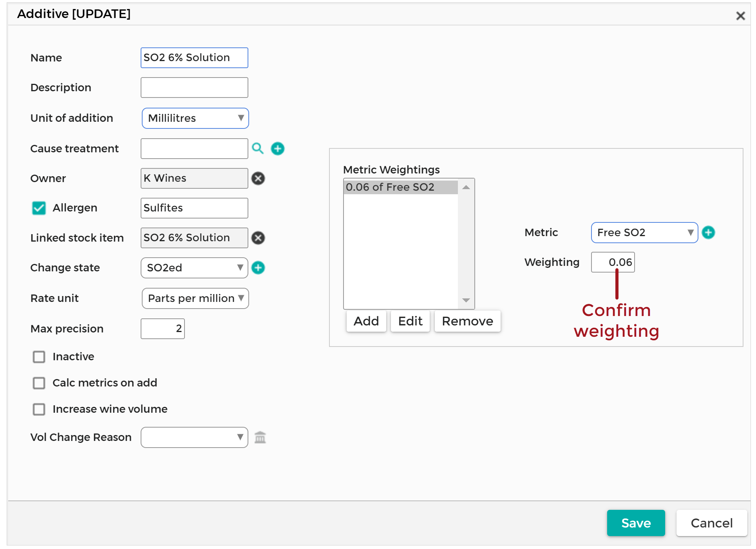Click the Allergen text field Sulfites
This screenshot has height=549, width=756.
[194, 208]
